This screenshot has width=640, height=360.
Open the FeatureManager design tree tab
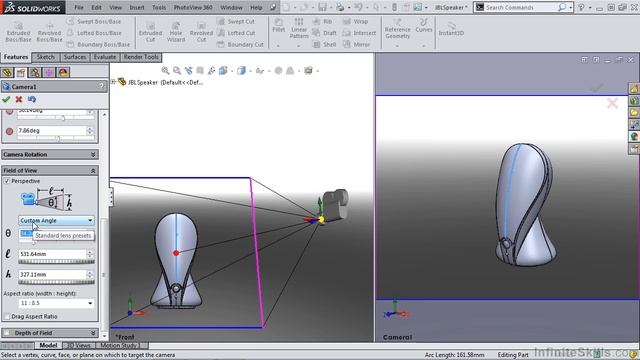(7, 73)
